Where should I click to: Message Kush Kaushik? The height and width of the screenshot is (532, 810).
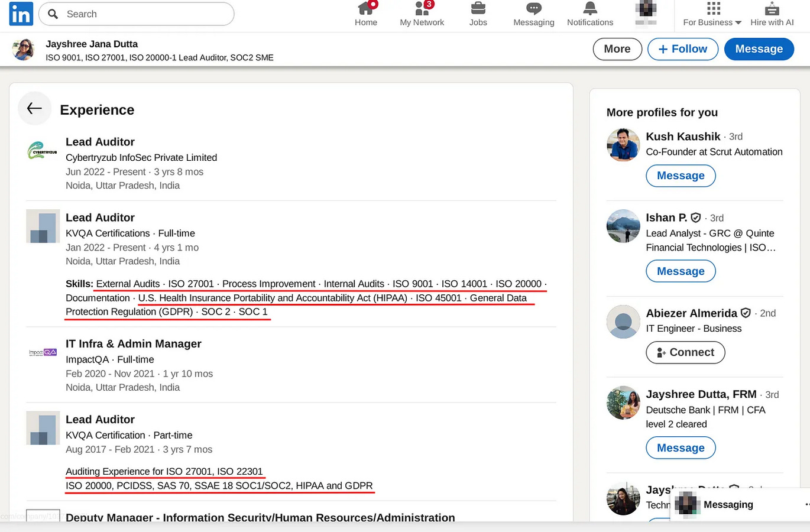tap(681, 176)
